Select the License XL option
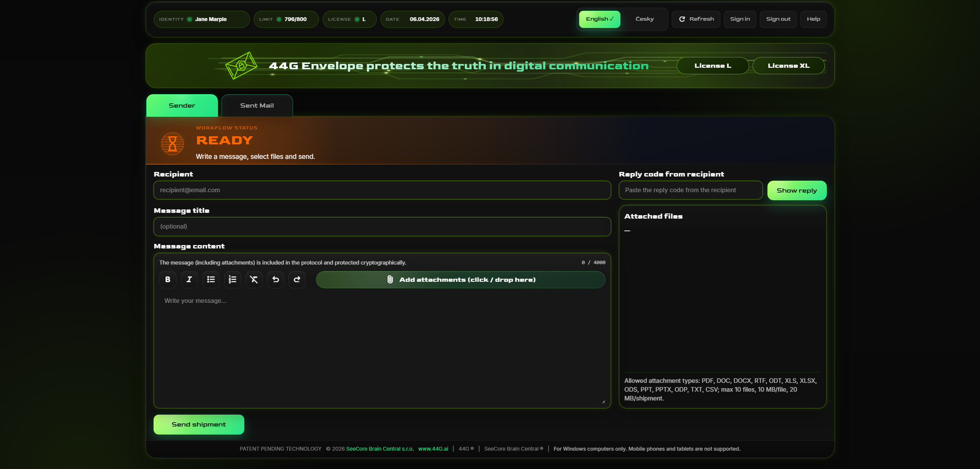The image size is (980, 469). 788,66
